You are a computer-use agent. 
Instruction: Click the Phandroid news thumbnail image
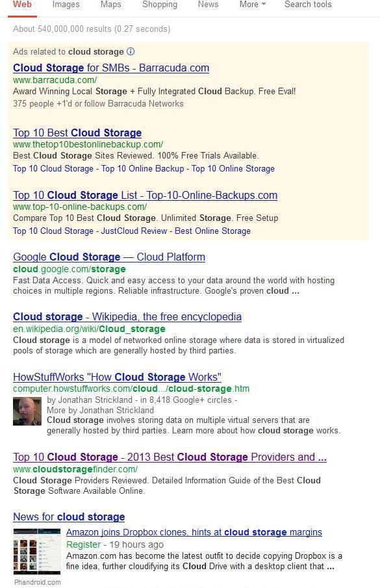tap(37, 551)
